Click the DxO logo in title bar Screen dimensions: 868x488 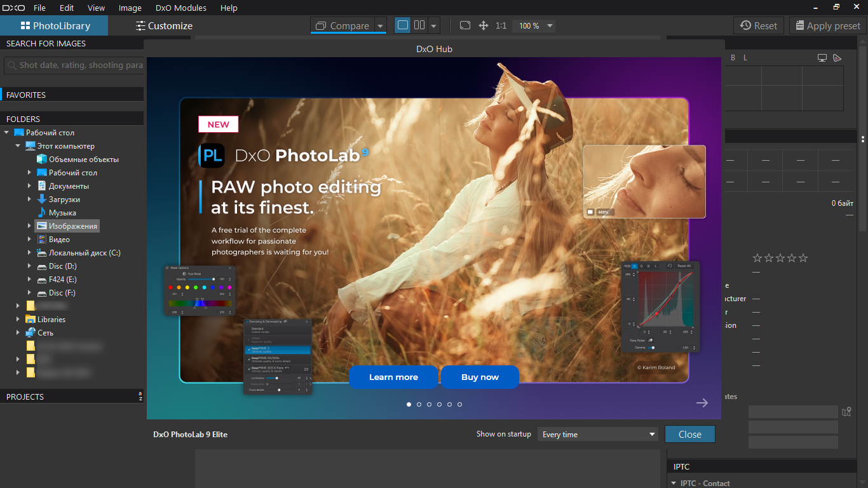pyautogui.click(x=12, y=8)
